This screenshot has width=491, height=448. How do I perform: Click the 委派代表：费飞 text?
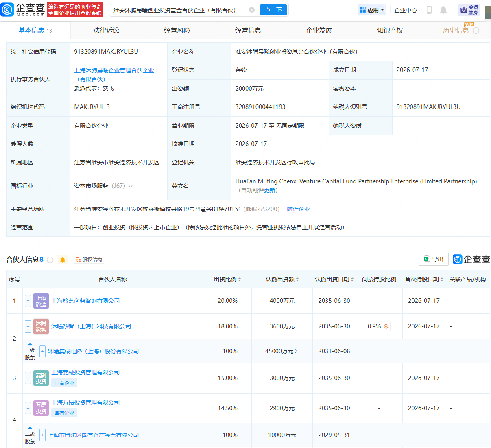point(94,88)
